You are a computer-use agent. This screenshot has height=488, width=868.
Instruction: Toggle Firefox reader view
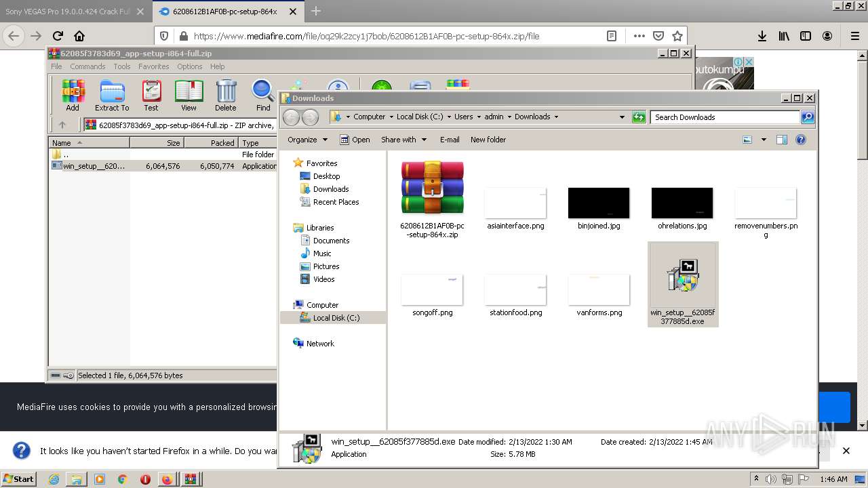tap(611, 36)
